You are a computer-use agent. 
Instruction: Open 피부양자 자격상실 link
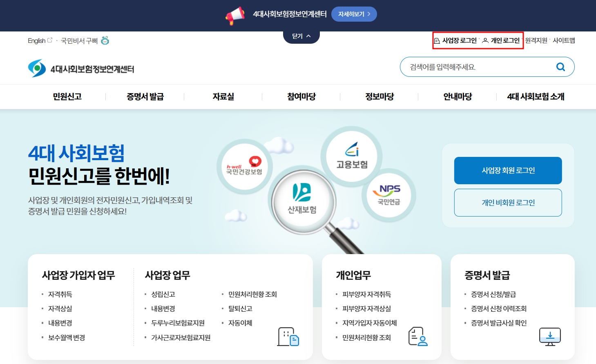[x=366, y=308]
